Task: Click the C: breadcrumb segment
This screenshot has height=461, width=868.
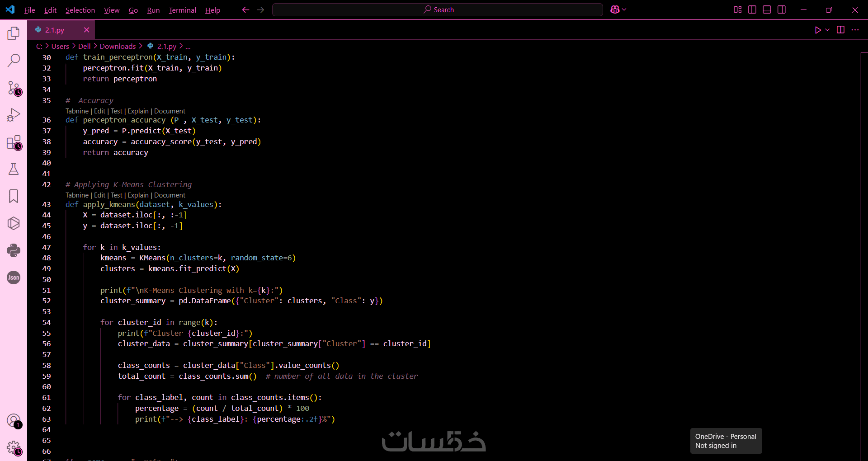Action: pos(39,46)
